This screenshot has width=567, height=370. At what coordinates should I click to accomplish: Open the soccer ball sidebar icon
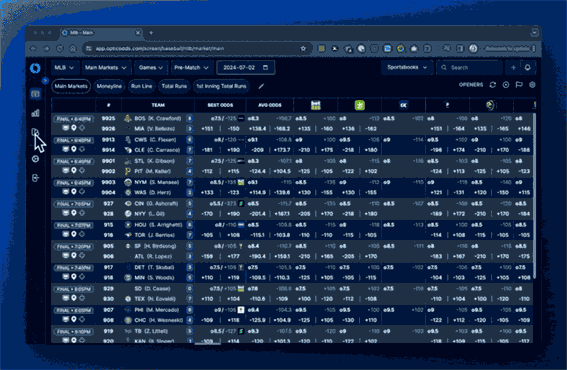35,159
